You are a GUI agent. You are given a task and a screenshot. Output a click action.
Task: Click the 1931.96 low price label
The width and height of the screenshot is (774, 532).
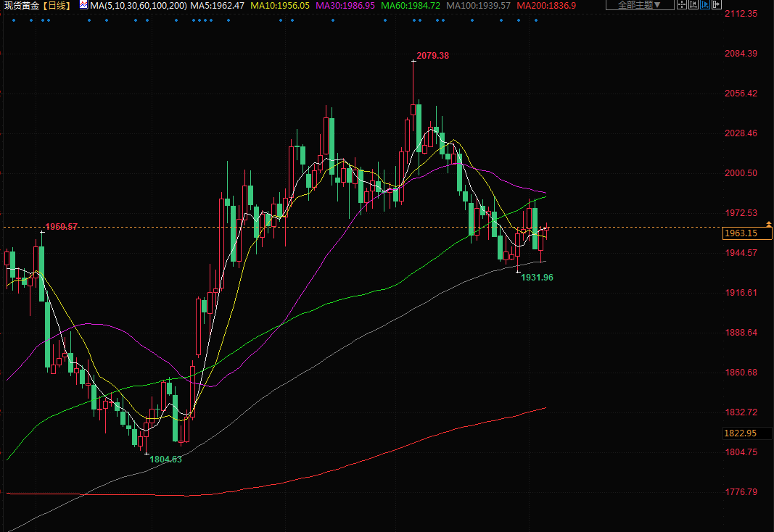tap(537, 277)
